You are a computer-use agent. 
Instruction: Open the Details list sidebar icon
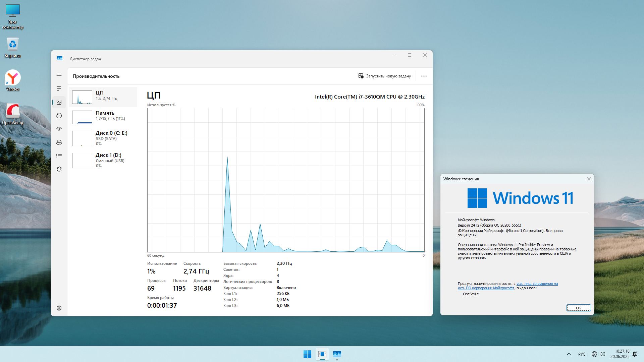point(59,156)
